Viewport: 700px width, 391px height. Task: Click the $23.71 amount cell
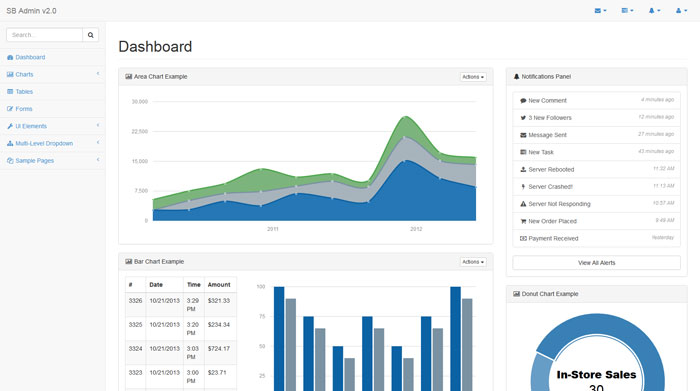click(221, 377)
